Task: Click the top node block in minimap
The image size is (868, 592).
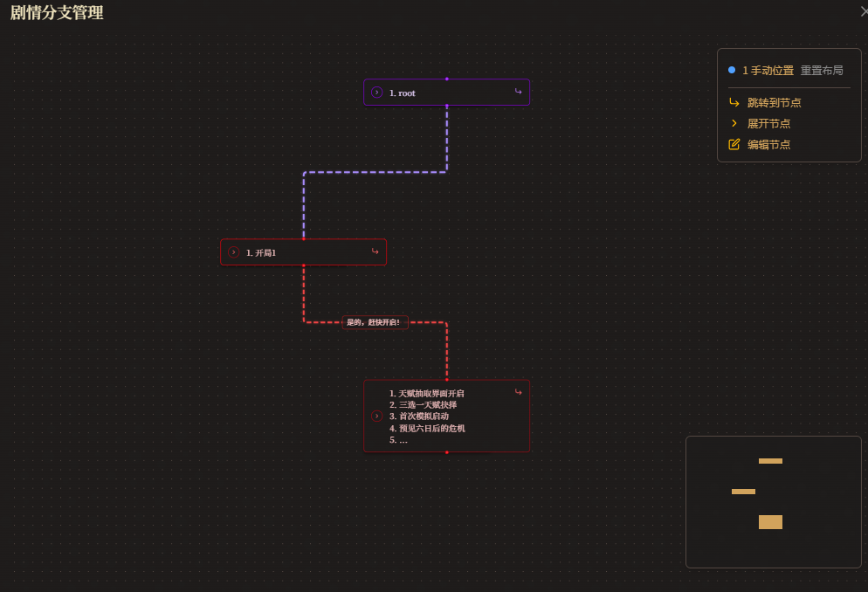Action: point(770,461)
